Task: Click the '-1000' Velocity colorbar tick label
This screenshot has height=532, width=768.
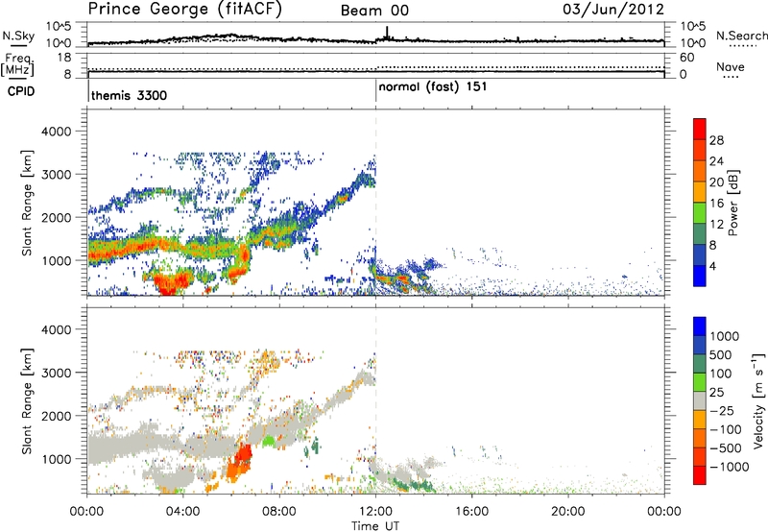Action: 730,467
